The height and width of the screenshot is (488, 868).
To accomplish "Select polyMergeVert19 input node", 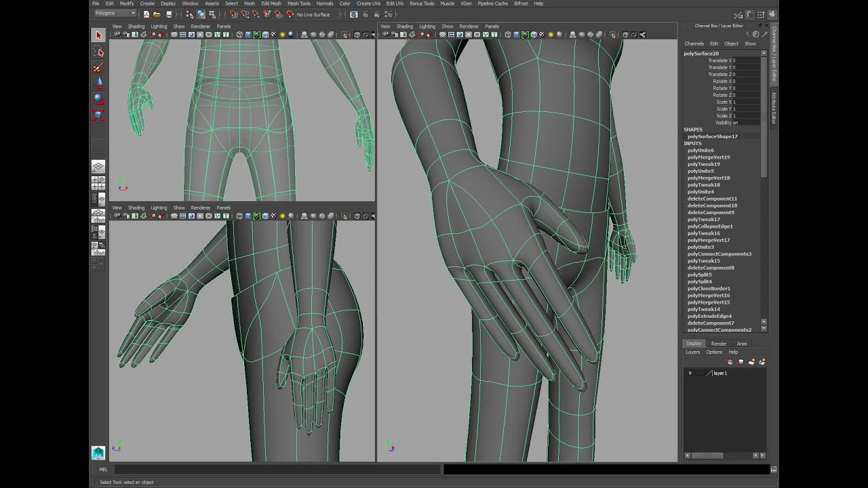I will tap(709, 157).
